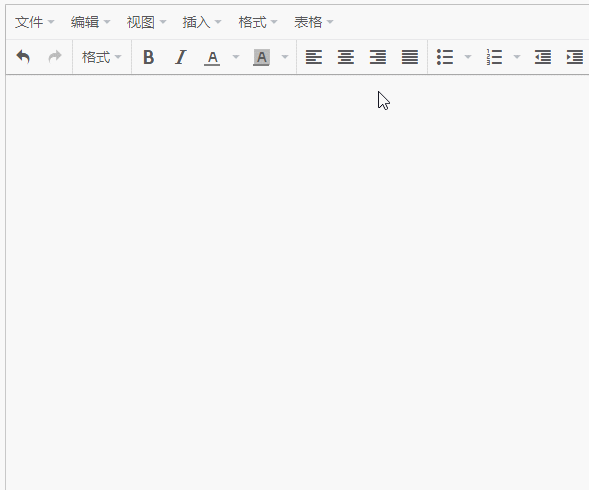Insert a bulleted list
Image resolution: width=589 pixels, height=490 pixels.
coord(445,57)
